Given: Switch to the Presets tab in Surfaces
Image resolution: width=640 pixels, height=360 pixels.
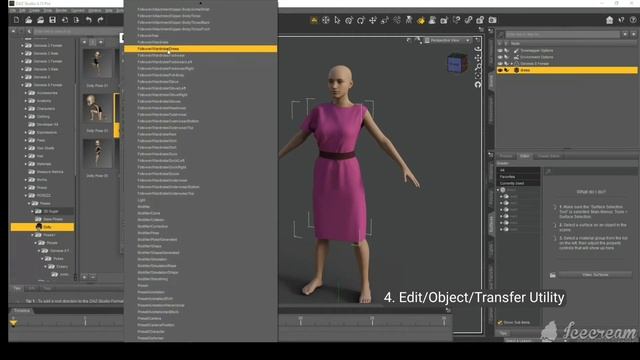Looking at the screenshot, I should tap(506, 156).
